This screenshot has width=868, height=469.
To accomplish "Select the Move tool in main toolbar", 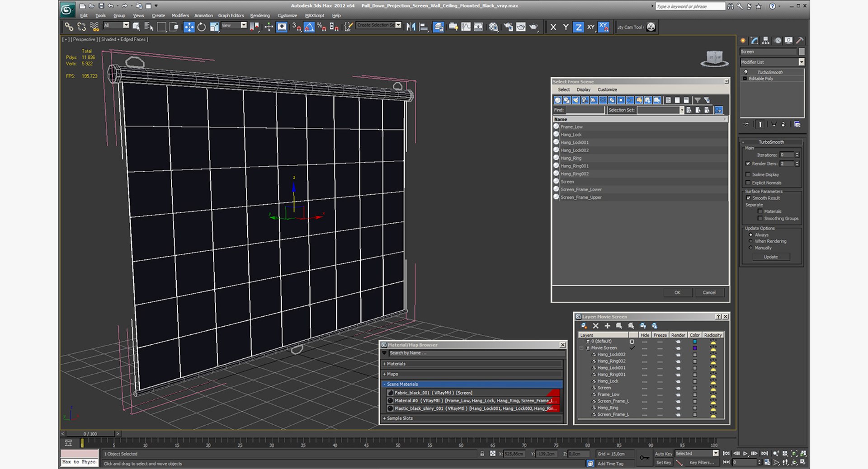I will pos(189,27).
